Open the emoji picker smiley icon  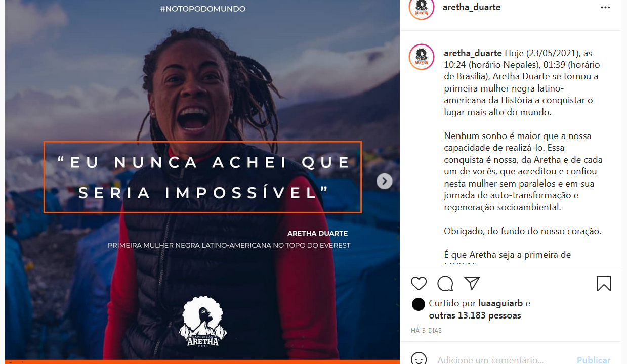pyautogui.click(x=419, y=359)
